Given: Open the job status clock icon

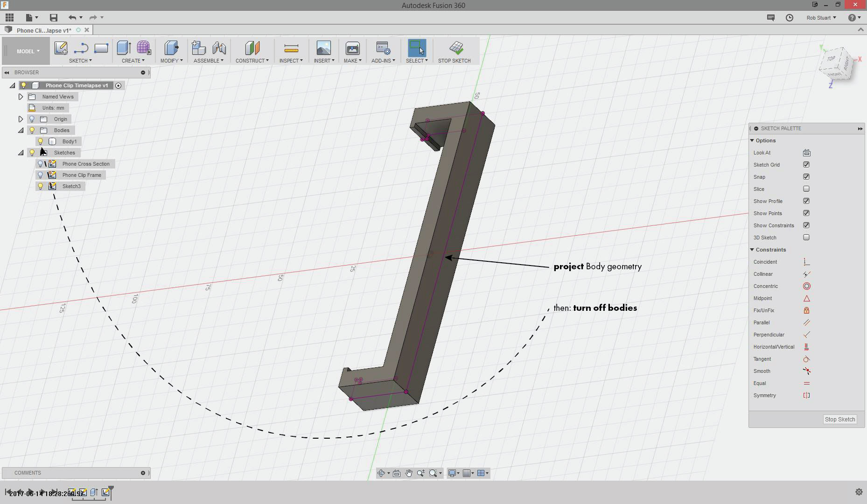Looking at the screenshot, I should [790, 18].
